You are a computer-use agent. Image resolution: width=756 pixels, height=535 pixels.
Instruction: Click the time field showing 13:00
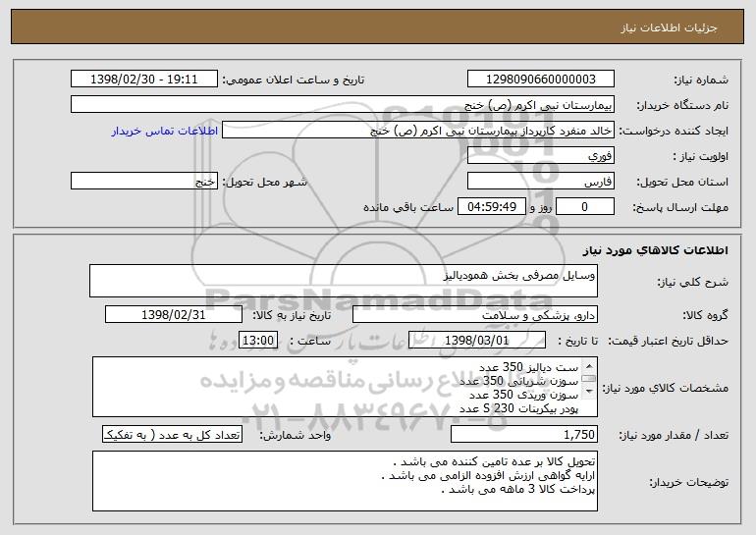(x=258, y=341)
